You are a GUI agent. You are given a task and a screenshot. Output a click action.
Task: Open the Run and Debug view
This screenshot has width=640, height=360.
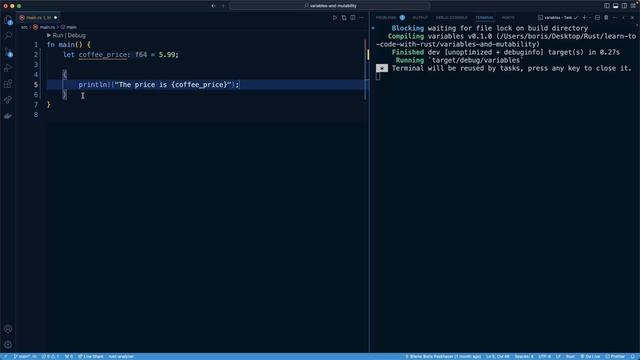point(8,68)
